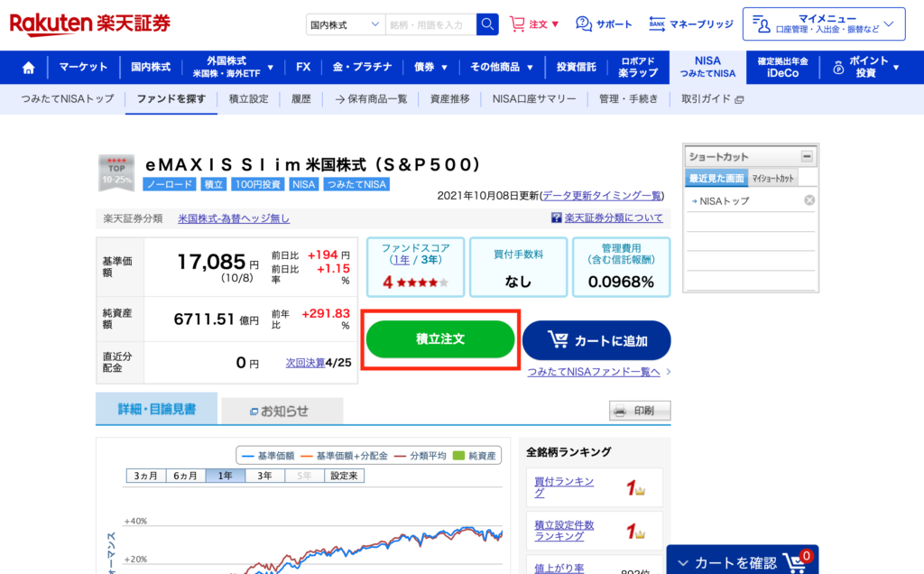Select the 6ヵ月 chart period
This screenshot has width=924, height=574.
click(x=185, y=476)
